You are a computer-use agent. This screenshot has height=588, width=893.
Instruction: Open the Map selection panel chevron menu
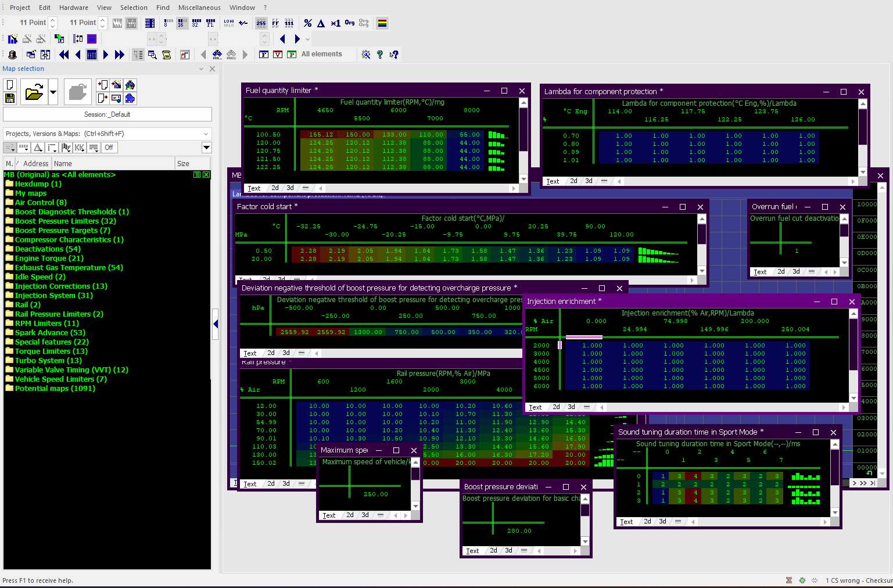coord(202,69)
